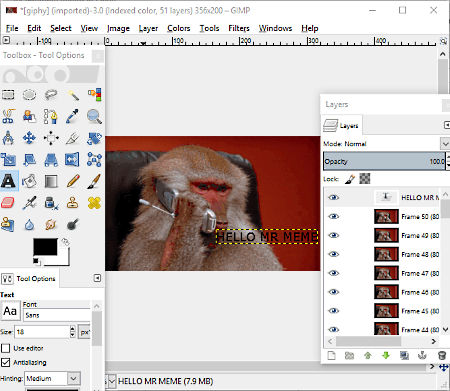
Task: Toggle lock pixels brush icon
Action: coord(350,179)
